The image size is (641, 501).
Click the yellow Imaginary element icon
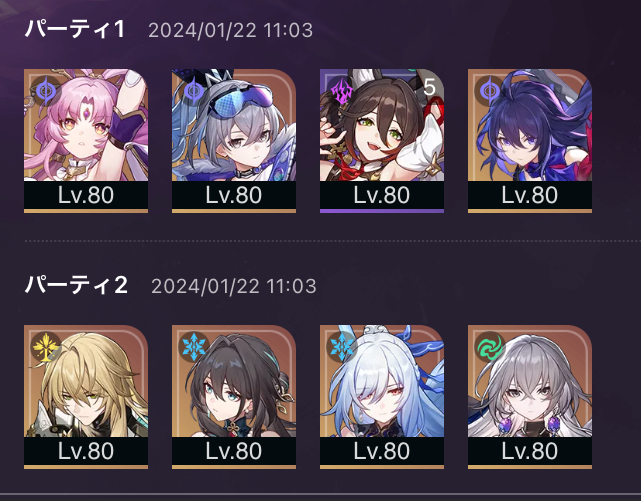tap(45, 347)
